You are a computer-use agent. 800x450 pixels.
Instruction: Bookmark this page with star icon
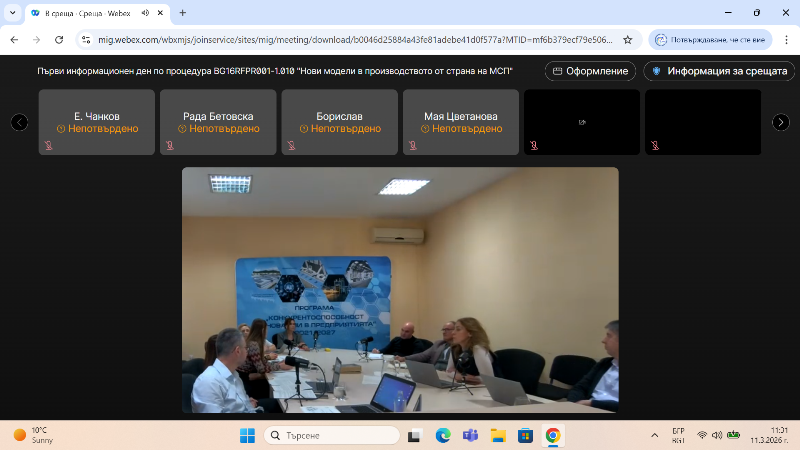tap(627, 40)
